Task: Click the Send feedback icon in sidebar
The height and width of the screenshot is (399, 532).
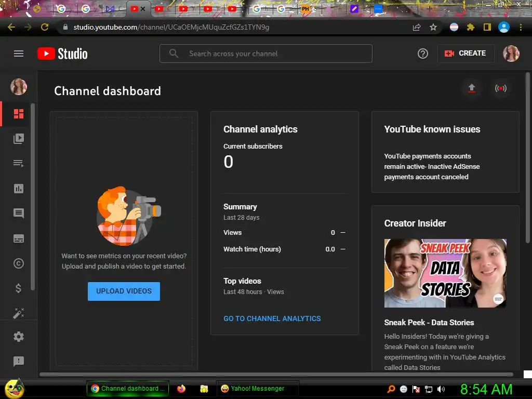Action: tap(19, 362)
